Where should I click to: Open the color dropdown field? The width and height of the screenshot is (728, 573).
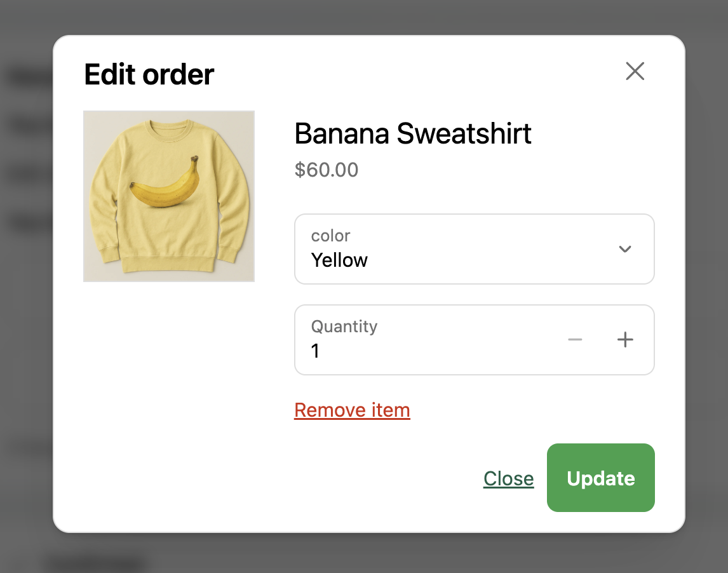pyautogui.click(x=474, y=249)
